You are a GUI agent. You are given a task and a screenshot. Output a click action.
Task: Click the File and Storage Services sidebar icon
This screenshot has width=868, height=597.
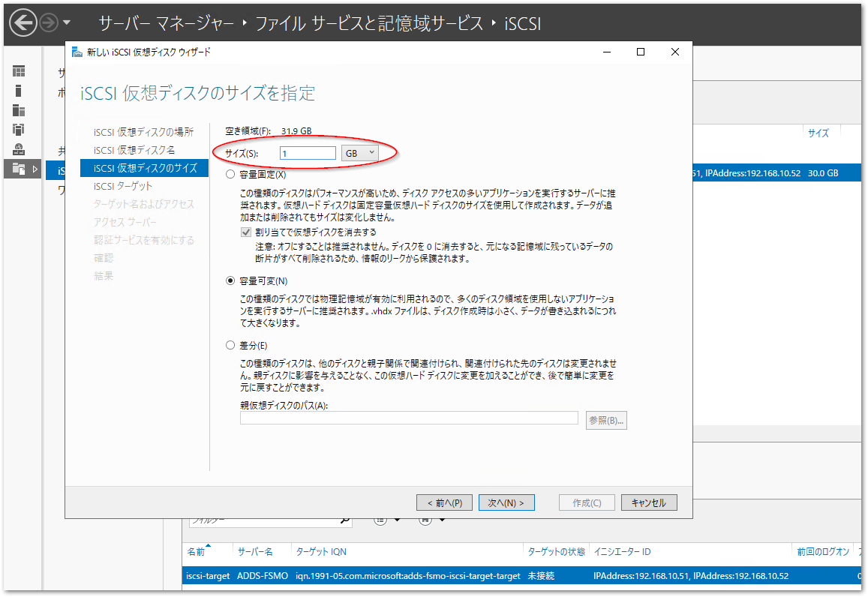17,127
